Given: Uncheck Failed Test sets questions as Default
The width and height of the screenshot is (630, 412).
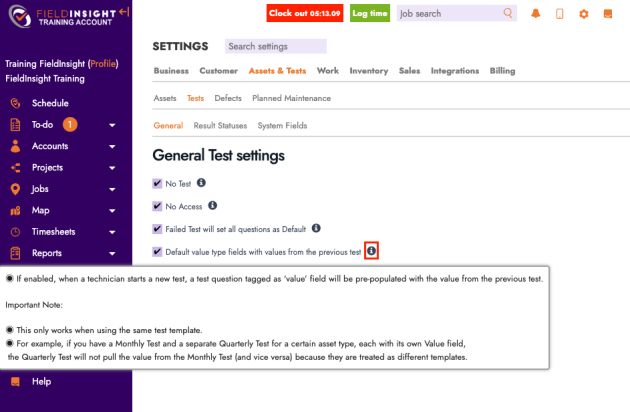Looking at the screenshot, I should 157,229.
